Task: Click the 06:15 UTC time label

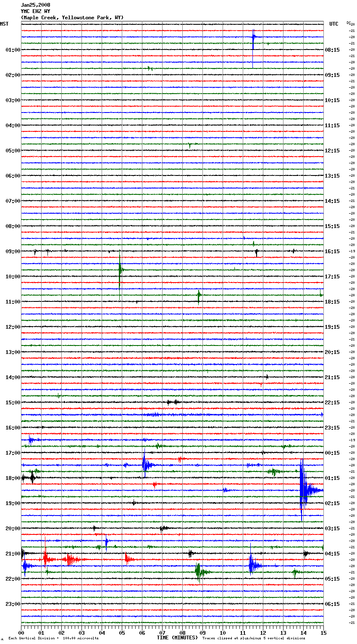Action: [332, 604]
